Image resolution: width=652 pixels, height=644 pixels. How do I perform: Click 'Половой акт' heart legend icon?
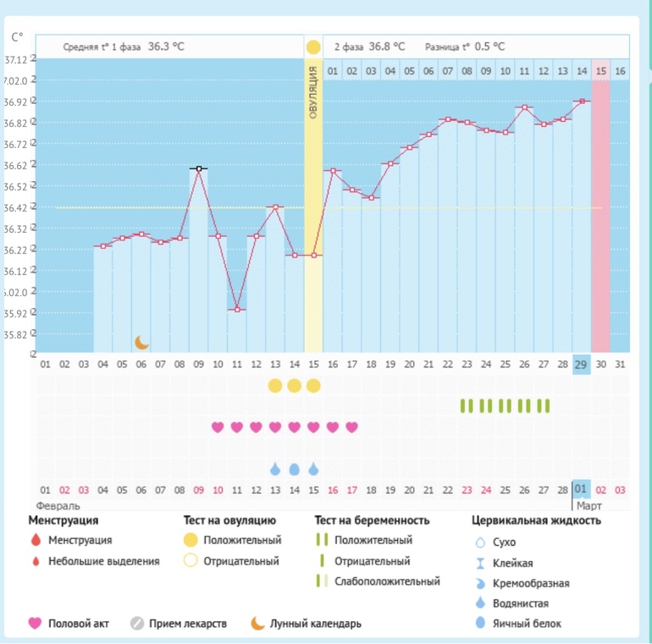pos(36,624)
